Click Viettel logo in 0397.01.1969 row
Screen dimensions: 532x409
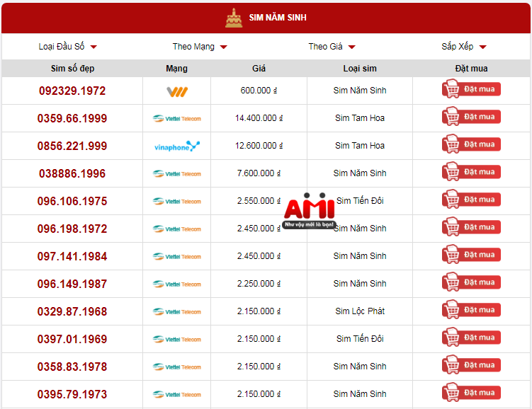[177, 339]
